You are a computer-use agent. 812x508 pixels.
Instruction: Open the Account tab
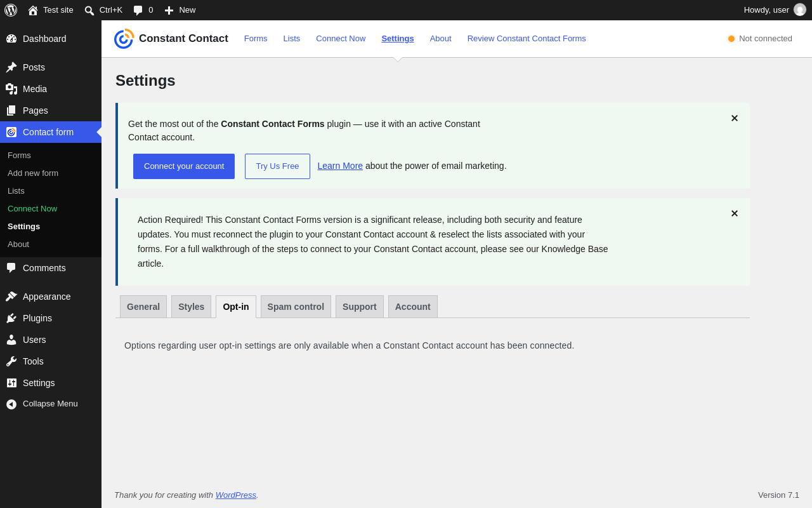[413, 307]
